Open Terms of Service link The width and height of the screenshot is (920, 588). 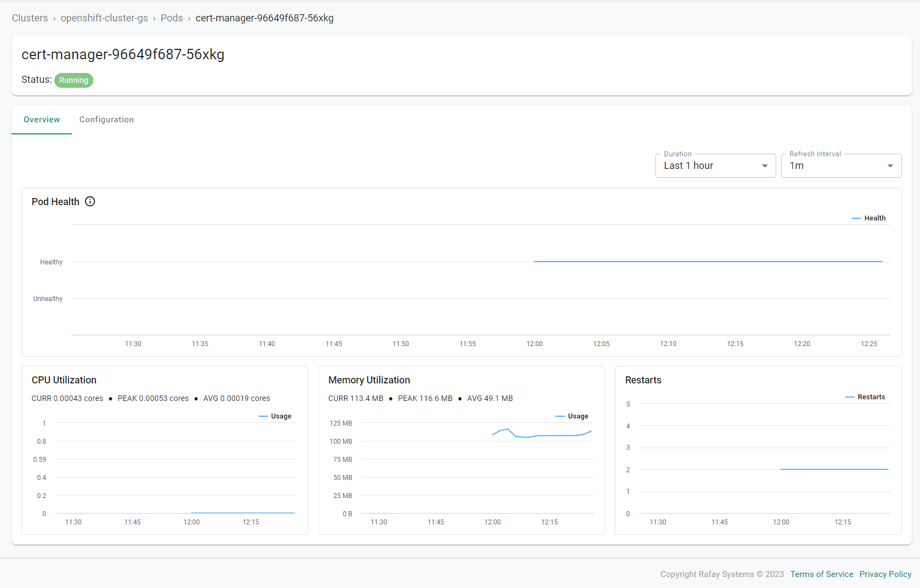click(x=822, y=574)
